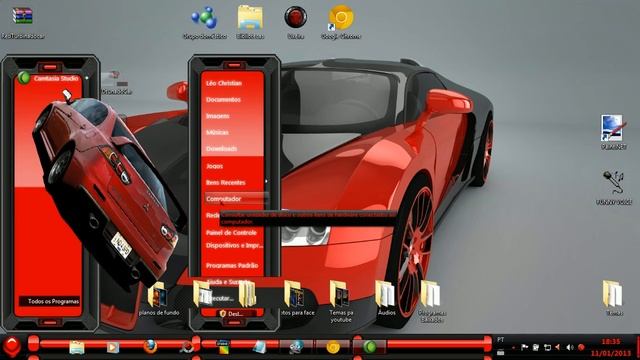The image size is (640, 360).
Task: Click the golden Chrome taskbar icon
Action: point(333,347)
